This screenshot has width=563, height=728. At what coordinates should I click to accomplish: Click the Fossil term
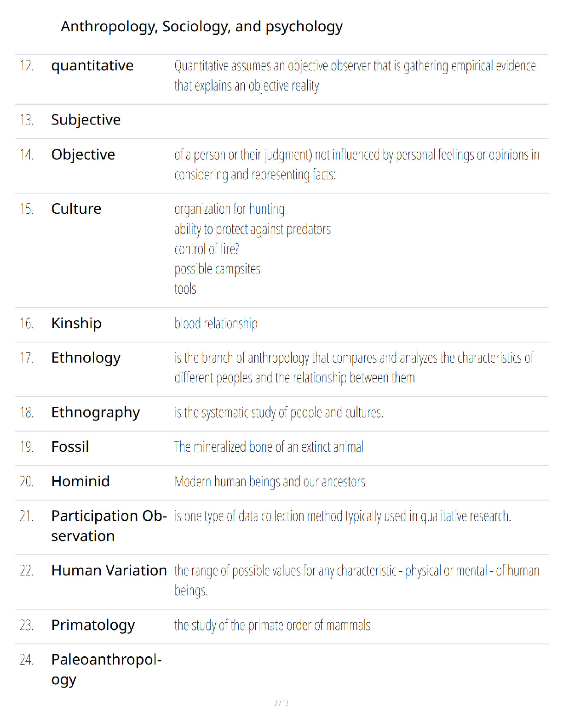click(70, 447)
